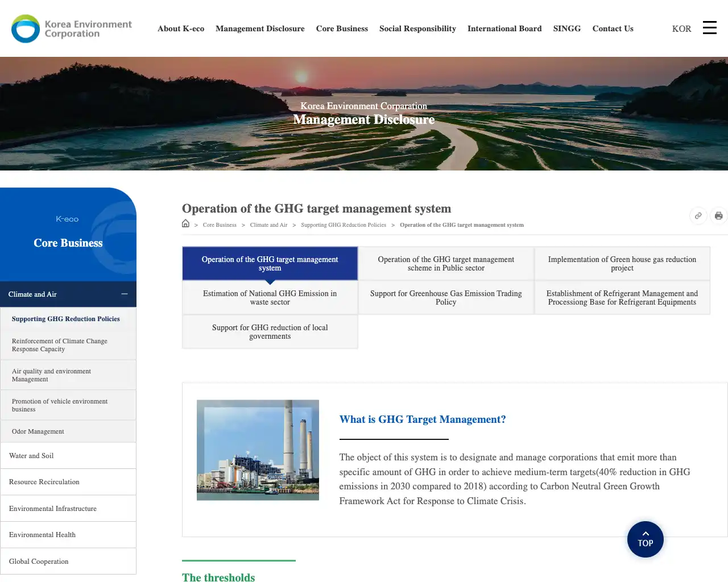728x582 pixels.
Task: Open the hamburger navigation menu
Action: (x=709, y=27)
